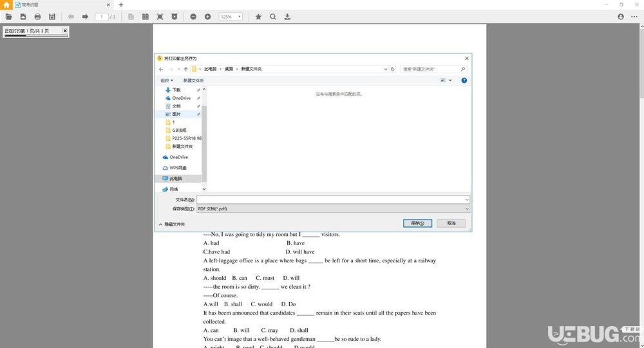Toggle fit-to-screen fullscreen icon
The image size is (644, 348).
160,17
